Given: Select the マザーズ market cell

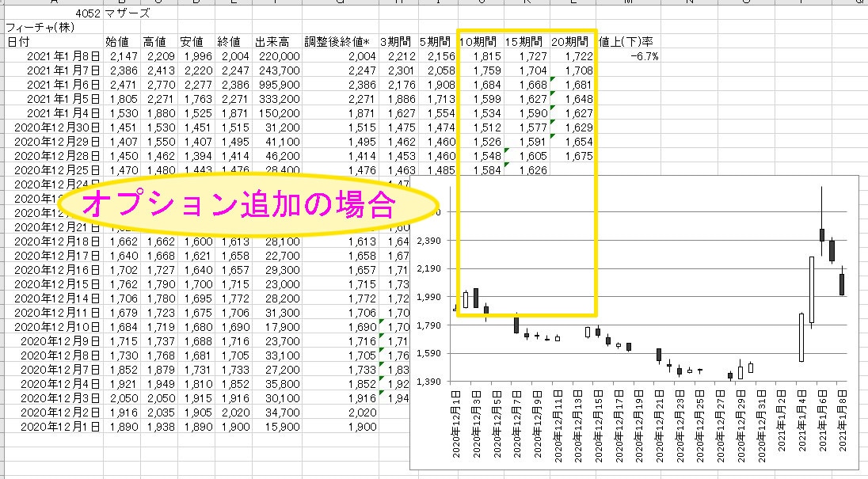Looking at the screenshot, I should 122,13.
